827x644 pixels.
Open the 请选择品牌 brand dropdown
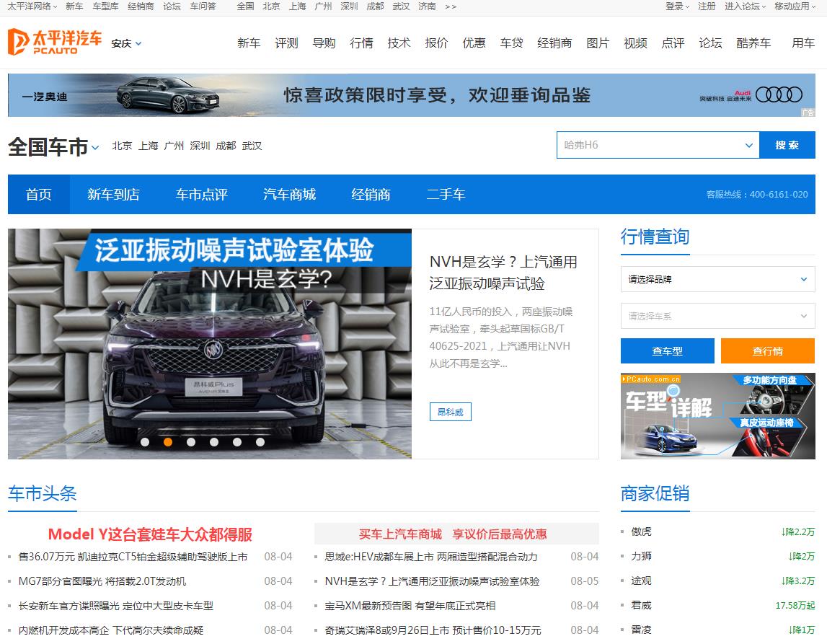(x=718, y=280)
